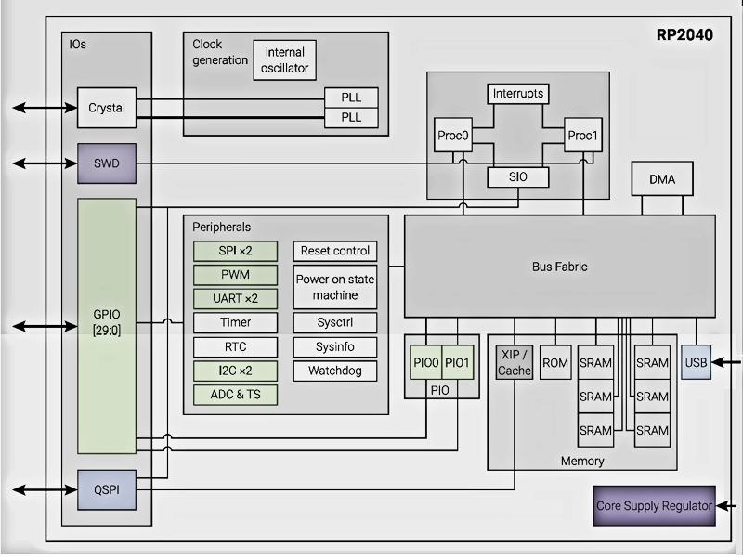Image resolution: width=743 pixels, height=560 pixels.
Task: Select the ADC & TS peripheral
Action: tap(235, 395)
